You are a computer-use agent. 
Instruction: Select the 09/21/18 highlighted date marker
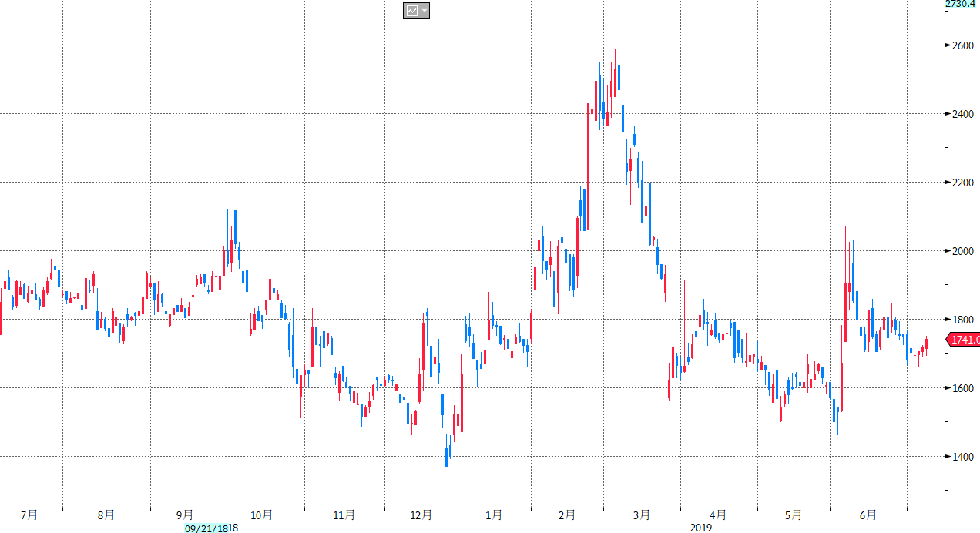[206, 528]
